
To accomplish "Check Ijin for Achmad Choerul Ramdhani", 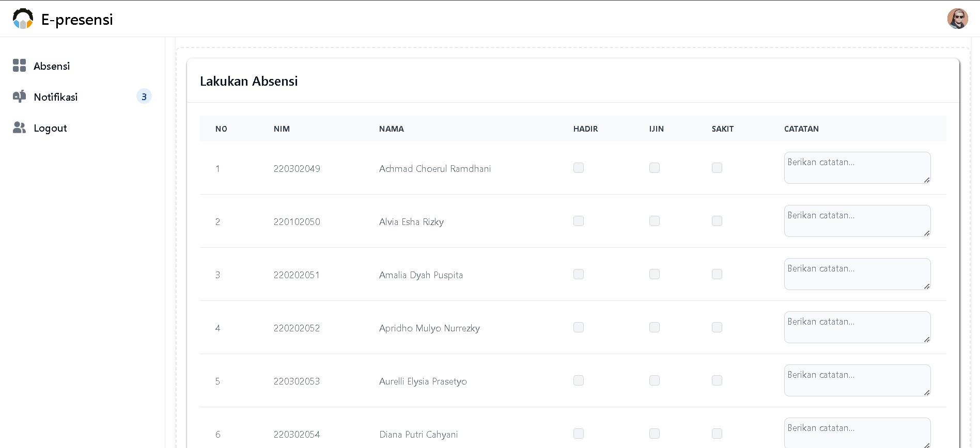I will tap(655, 168).
